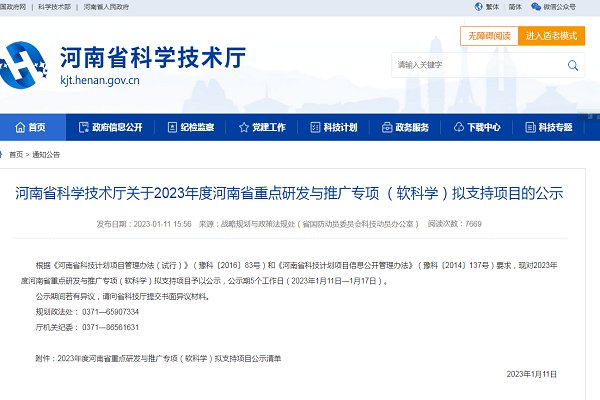This screenshot has width=600, height=400.
Task: Select the 科技专题 navigation item
Action: tap(548, 128)
